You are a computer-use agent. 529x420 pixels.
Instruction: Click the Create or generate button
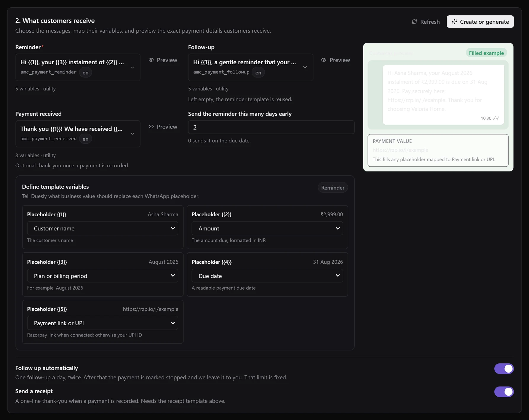tap(480, 22)
